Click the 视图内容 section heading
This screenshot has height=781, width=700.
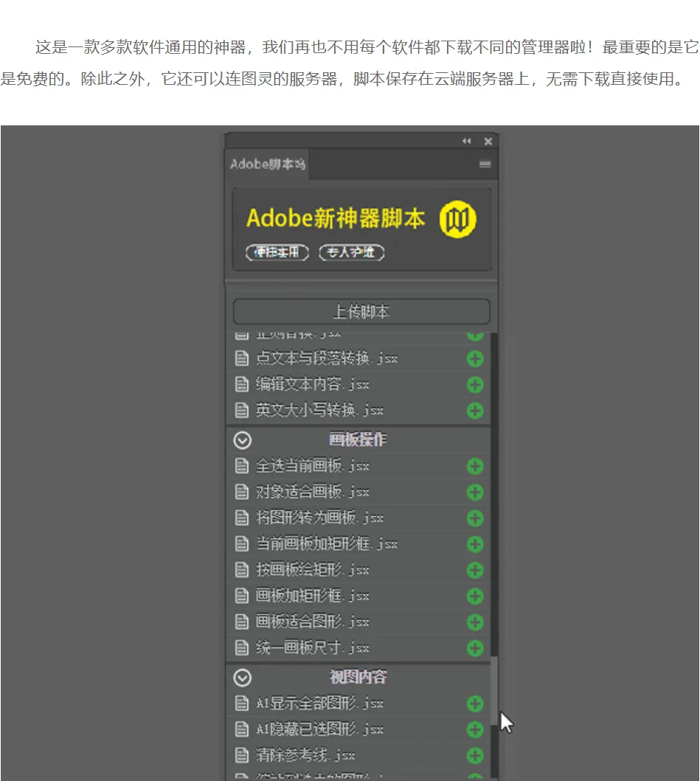pos(358,678)
